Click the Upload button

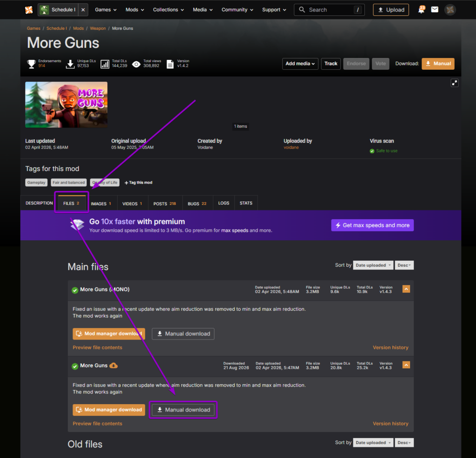point(390,10)
